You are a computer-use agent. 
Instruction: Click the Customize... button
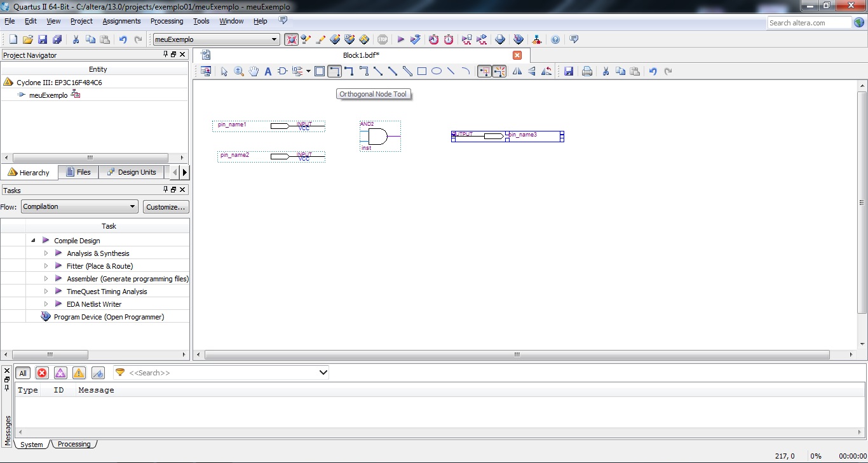166,206
